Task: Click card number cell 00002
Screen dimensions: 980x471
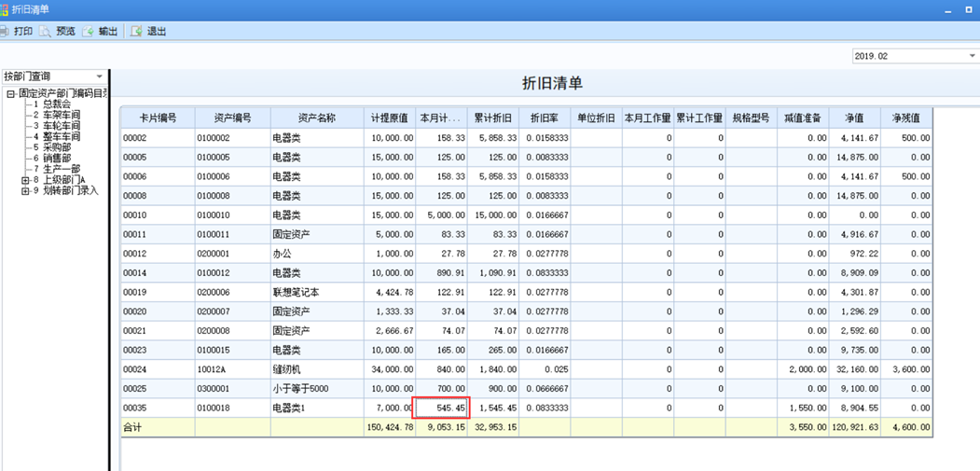Action: click(x=158, y=138)
